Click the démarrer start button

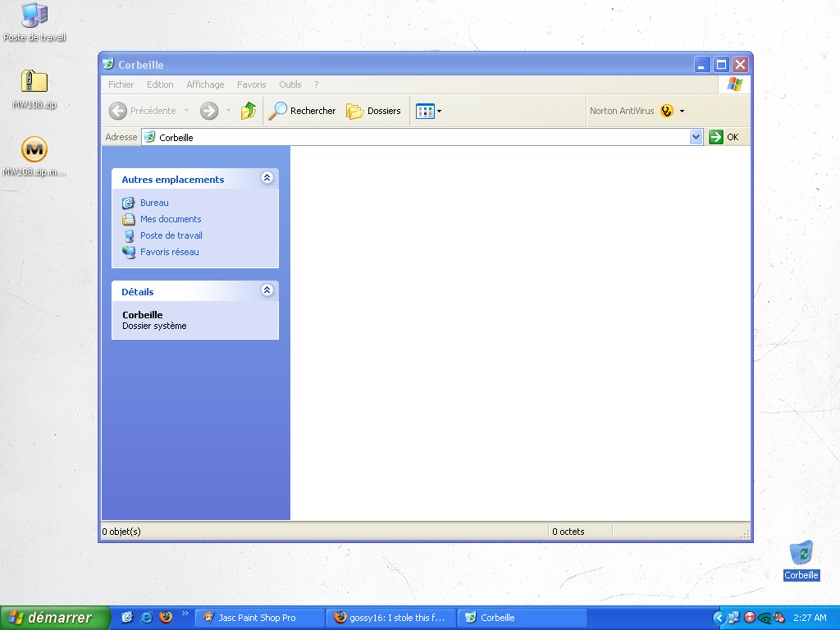[x=55, y=618]
